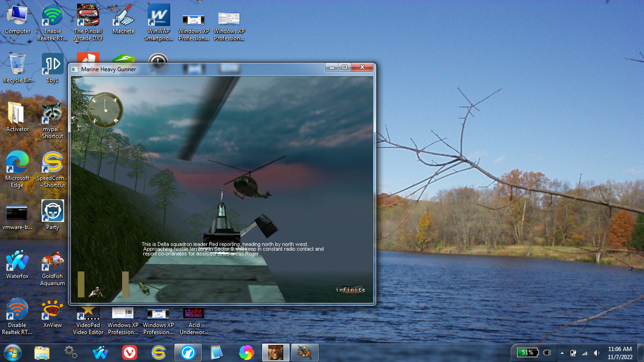
Task: Select the VideoPad Video Editor icon
Action: pos(88,321)
